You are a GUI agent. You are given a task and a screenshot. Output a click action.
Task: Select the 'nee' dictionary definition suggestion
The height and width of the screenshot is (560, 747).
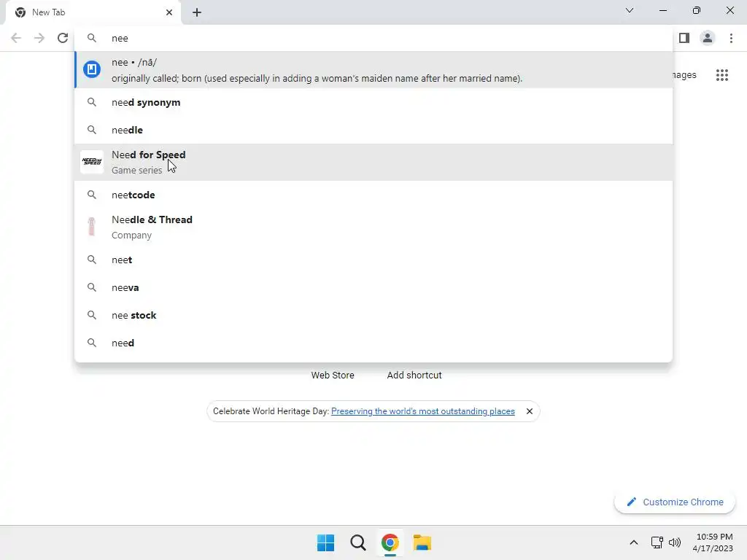pyautogui.click(x=373, y=70)
